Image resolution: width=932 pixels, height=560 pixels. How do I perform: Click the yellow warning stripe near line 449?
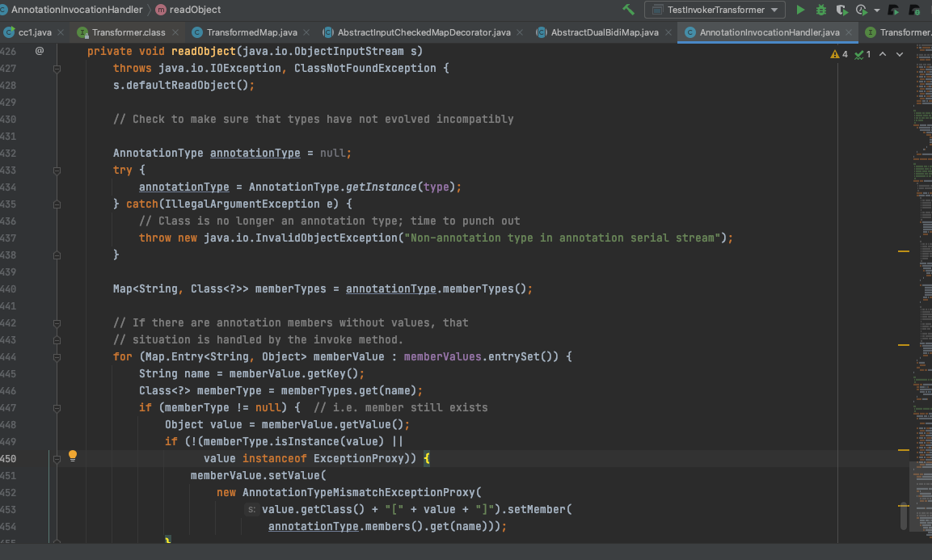pyautogui.click(x=904, y=450)
